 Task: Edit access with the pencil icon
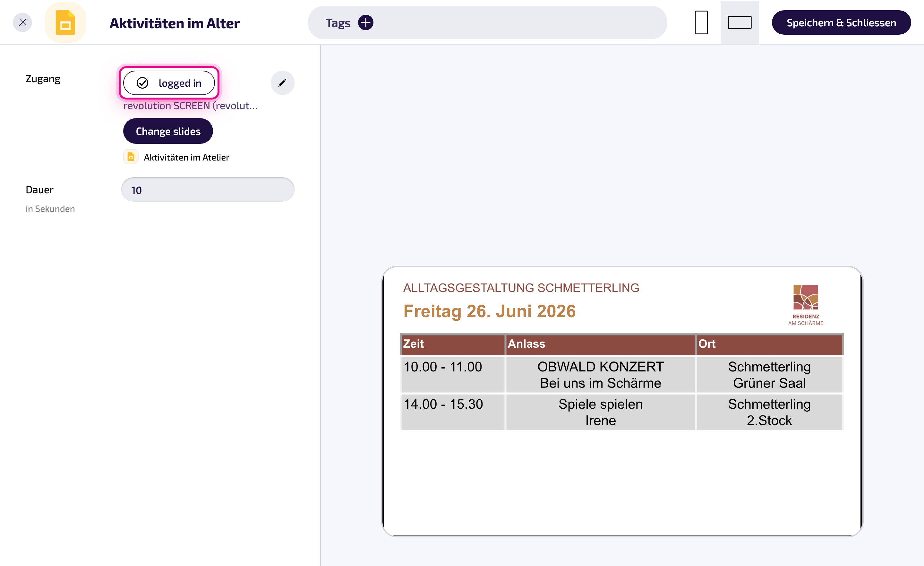click(x=282, y=83)
